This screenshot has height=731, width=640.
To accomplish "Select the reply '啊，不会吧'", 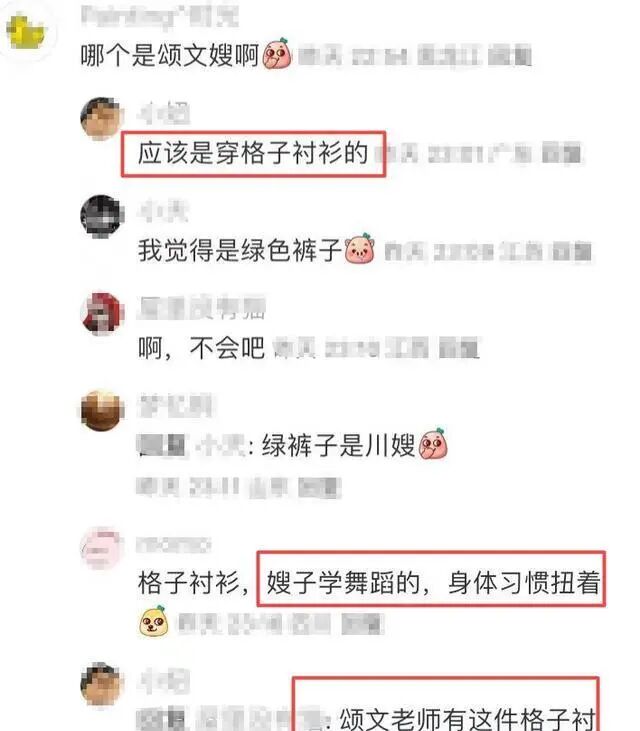I will coord(201,348).
